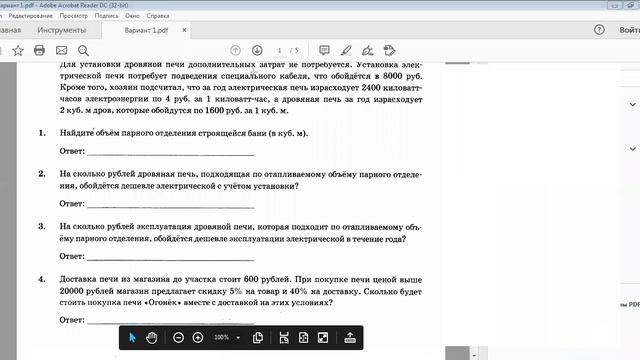Add a comment note icon

(324, 50)
